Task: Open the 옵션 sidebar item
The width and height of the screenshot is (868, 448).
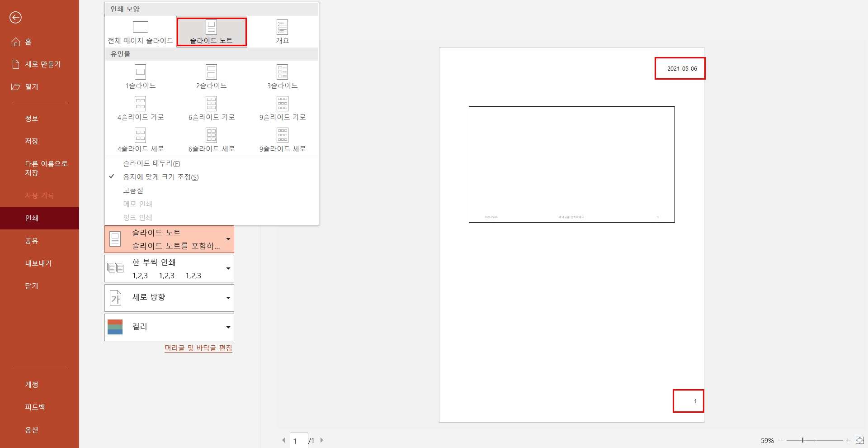Action: pos(39,430)
